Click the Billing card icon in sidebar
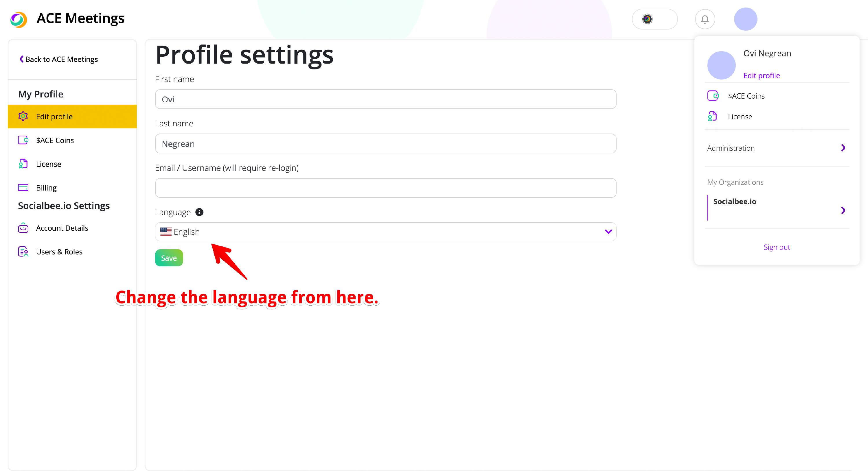The width and height of the screenshot is (868, 471). click(23, 188)
